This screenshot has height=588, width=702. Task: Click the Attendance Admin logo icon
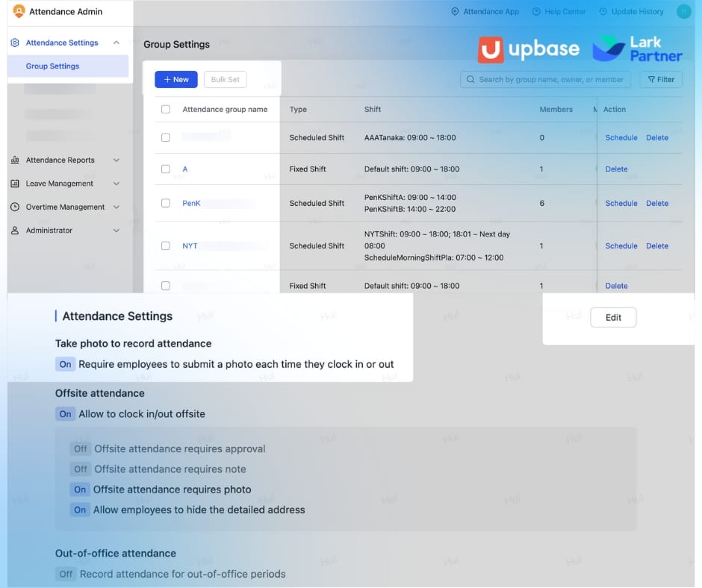coord(19,11)
